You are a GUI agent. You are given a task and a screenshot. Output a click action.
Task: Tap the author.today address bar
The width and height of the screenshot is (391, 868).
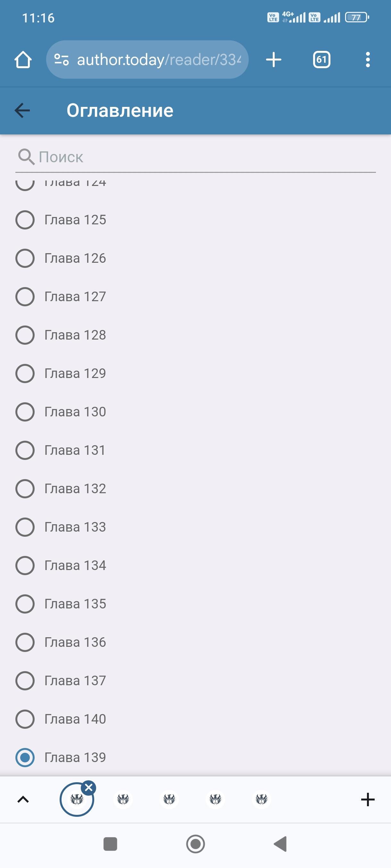(159, 60)
